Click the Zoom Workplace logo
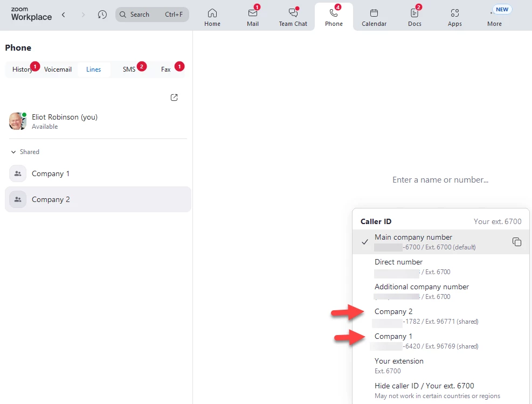532x404 pixels. coord(31,14)
